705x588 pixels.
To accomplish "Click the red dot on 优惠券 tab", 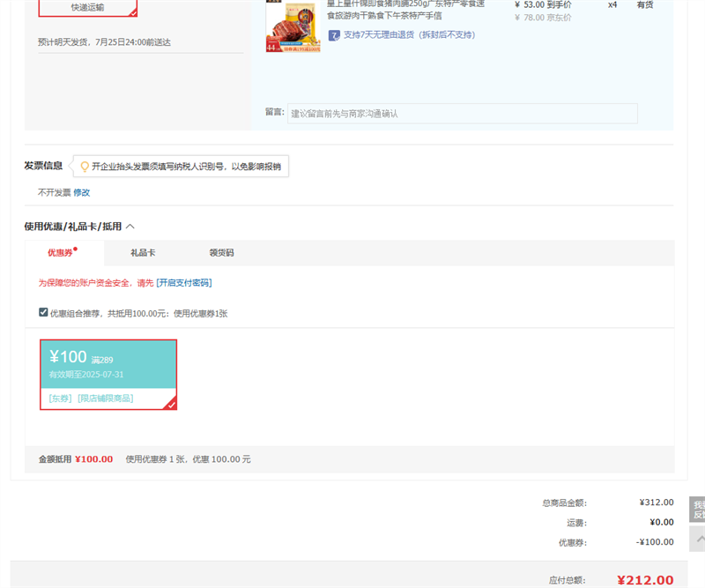I will pos(76,249).
